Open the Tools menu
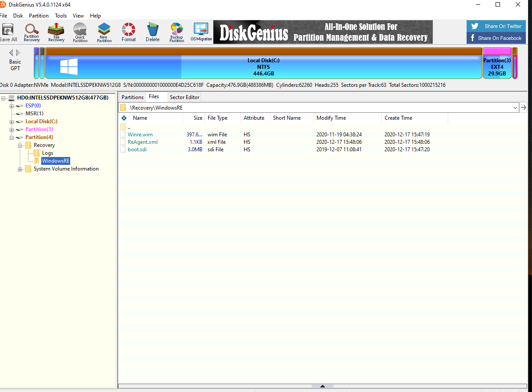The width and height of the screenshot is (532, 392). [x=61, y=16]
